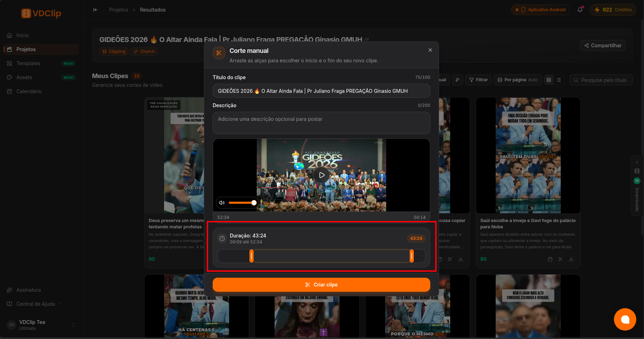Click the clip title input field
Viewport: 644px width, 339px height.
click(x=321, y=91)
